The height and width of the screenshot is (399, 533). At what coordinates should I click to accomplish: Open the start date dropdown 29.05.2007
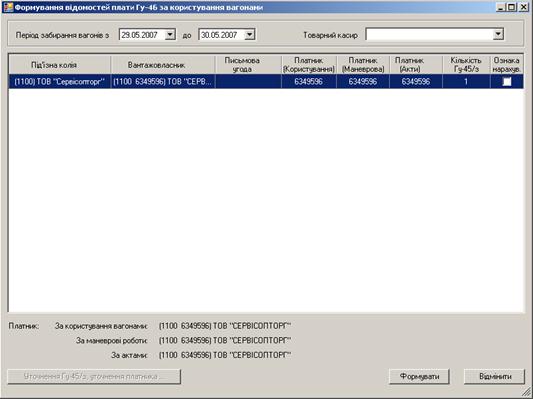tap(170, 35)
